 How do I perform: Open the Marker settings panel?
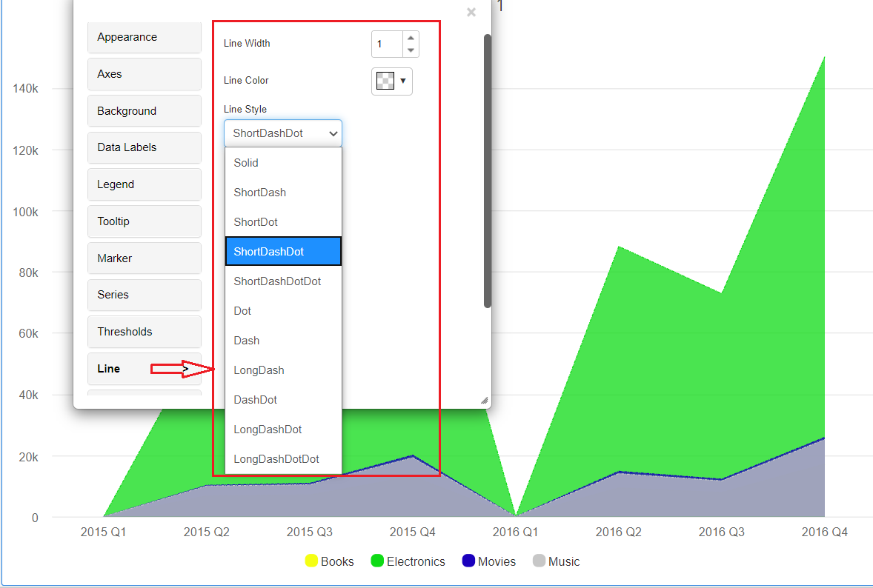click(x=144, y=258)
